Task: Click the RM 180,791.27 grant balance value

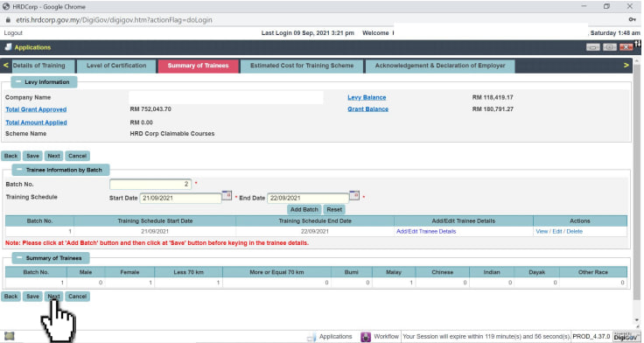Action: [493, 108]
